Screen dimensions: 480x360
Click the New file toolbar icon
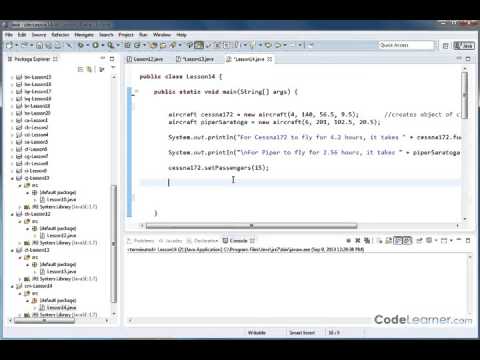pyautogui.click(x=9, y=45)
